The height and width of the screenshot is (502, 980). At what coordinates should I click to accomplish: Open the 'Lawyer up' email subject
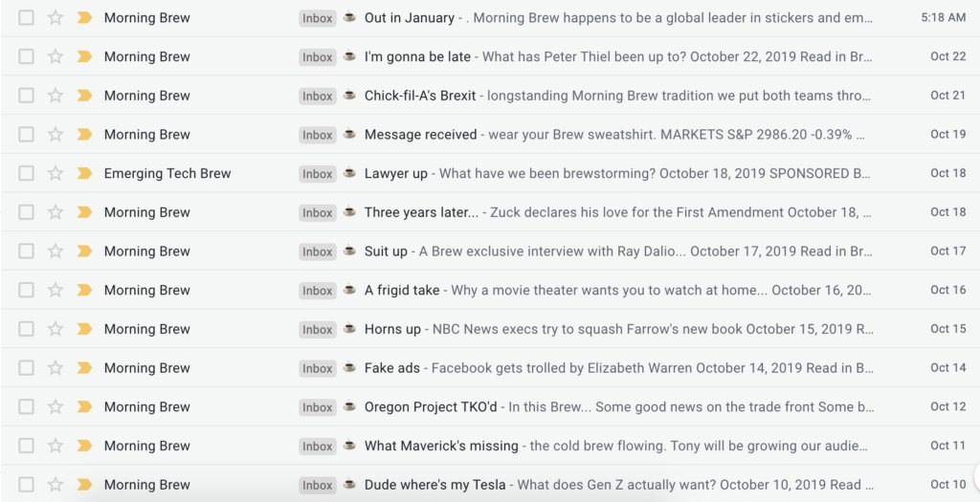tap(396, 173)
